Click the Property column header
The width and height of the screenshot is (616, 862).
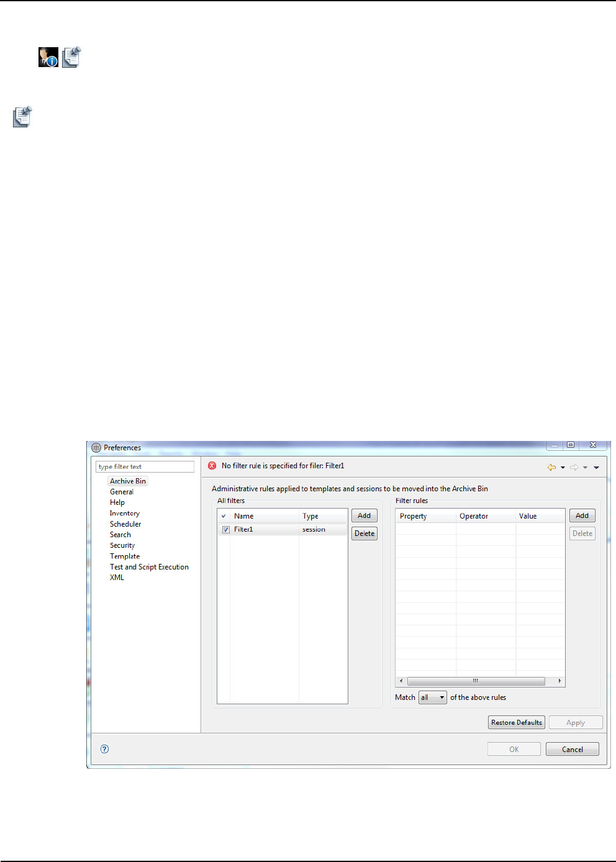426,516
